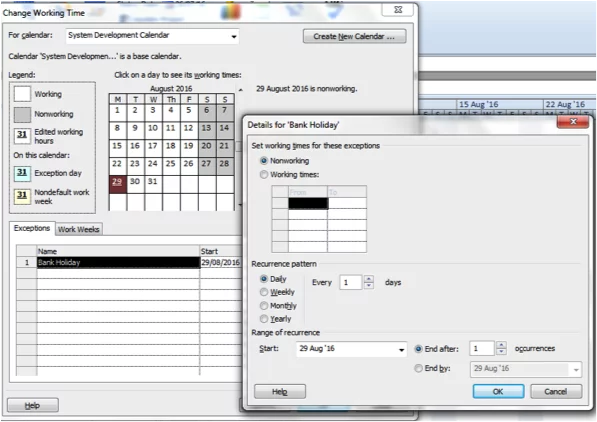Select the Bank Holiday exception row
This screenshot has width=597, height=422.
(118, 262)
